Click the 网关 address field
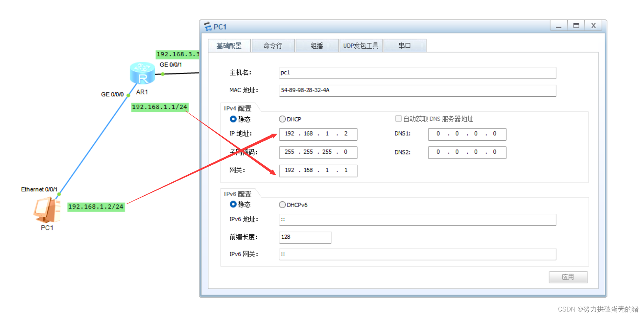Screen dimensions: 644x316 click(x=318, y=171)
